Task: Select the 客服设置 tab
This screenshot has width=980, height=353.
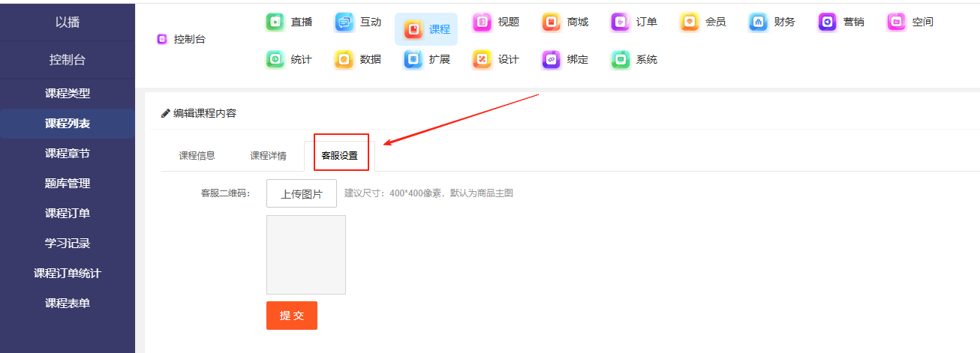Action: (x=340, y=156)
